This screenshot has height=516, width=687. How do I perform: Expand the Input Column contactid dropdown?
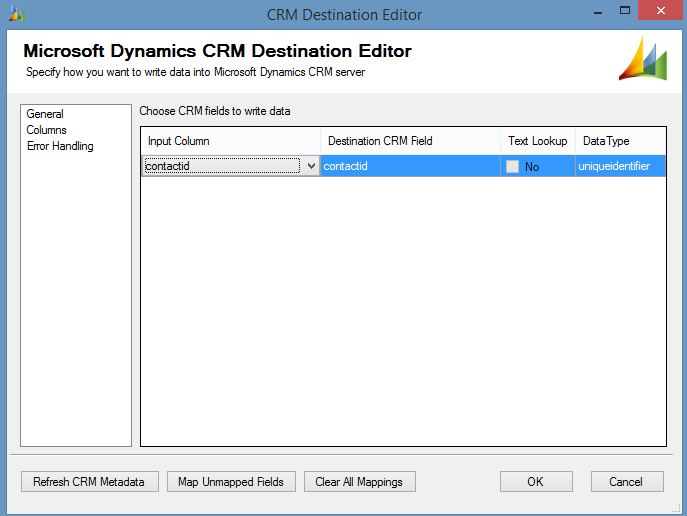pos(311,166)
